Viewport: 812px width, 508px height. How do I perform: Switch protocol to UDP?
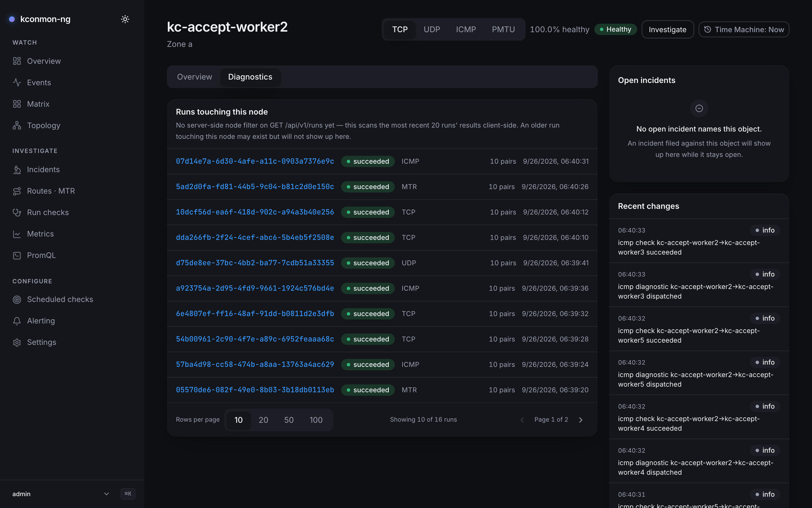(431, 29)
